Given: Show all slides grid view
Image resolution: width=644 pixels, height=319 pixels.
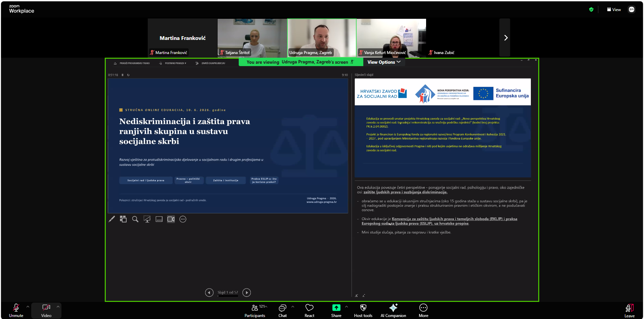Looking at the screenshot, I should [x=123, y=219].
